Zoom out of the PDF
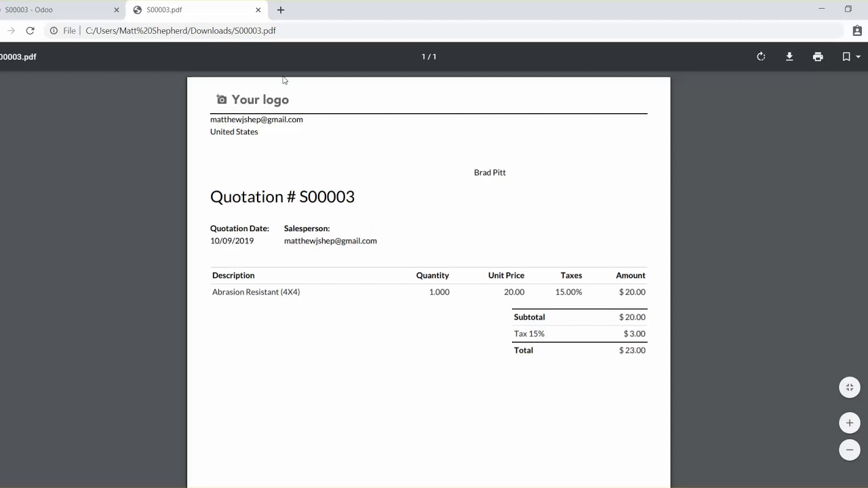This screenshot has height=488, width=868. point(850,450)
